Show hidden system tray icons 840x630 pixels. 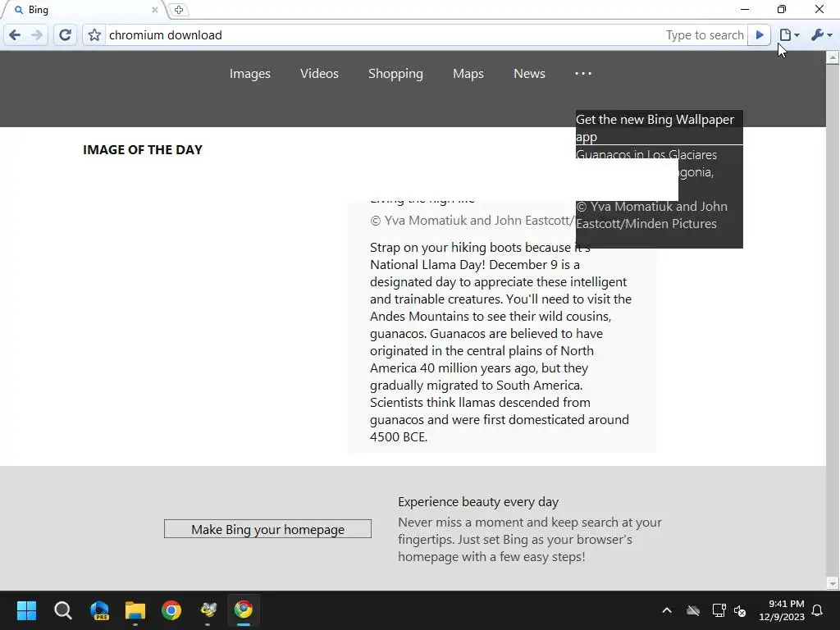667,610
